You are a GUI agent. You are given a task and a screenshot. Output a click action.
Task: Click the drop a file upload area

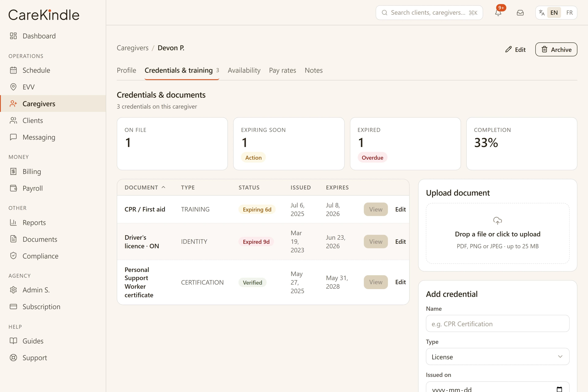[498, 233]
